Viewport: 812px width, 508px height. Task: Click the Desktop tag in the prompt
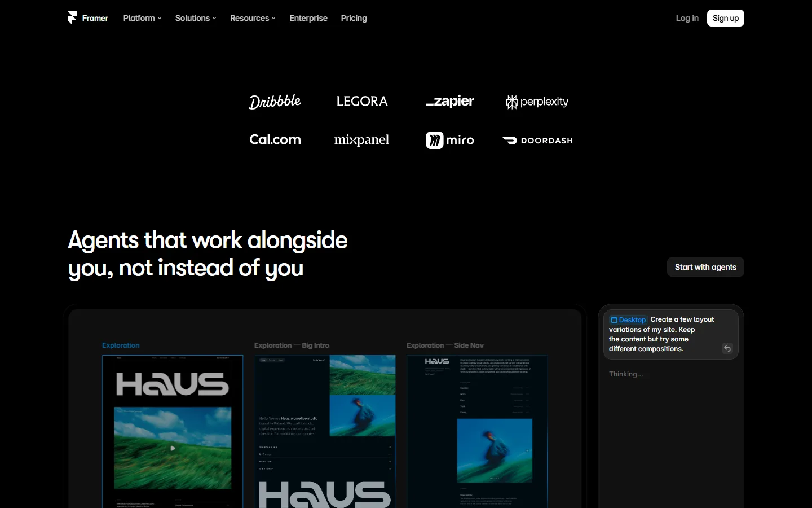tap(628, 319)
